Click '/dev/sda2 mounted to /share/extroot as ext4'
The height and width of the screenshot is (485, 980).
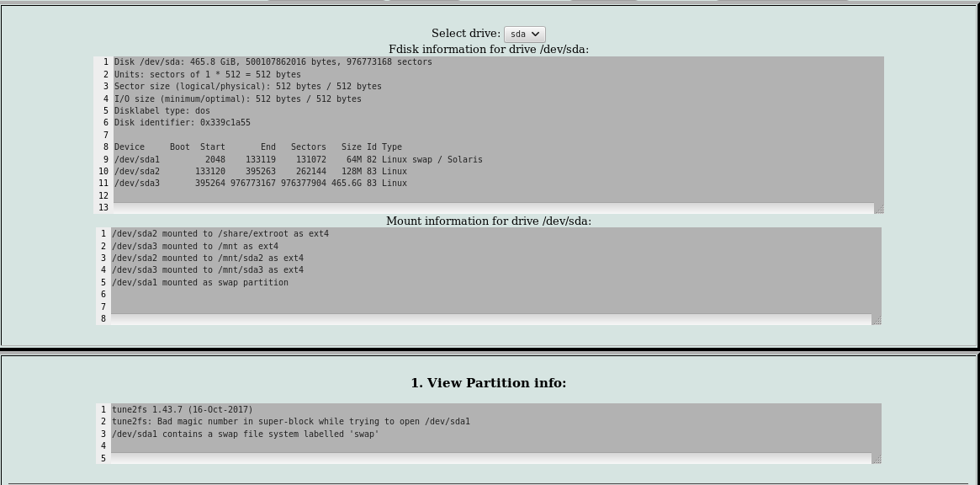(220, 234)
